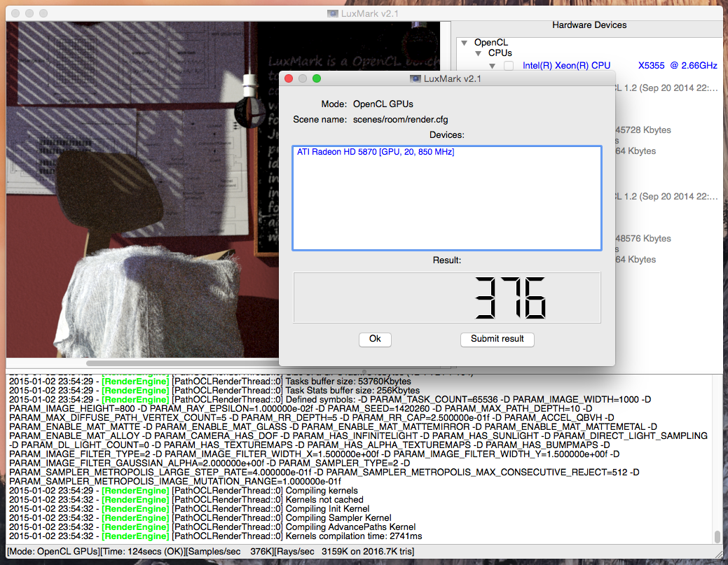Click the 'Kernels not cached' log line
The width and height of the screenshot is (728, 565).
(x=186, y=500)
